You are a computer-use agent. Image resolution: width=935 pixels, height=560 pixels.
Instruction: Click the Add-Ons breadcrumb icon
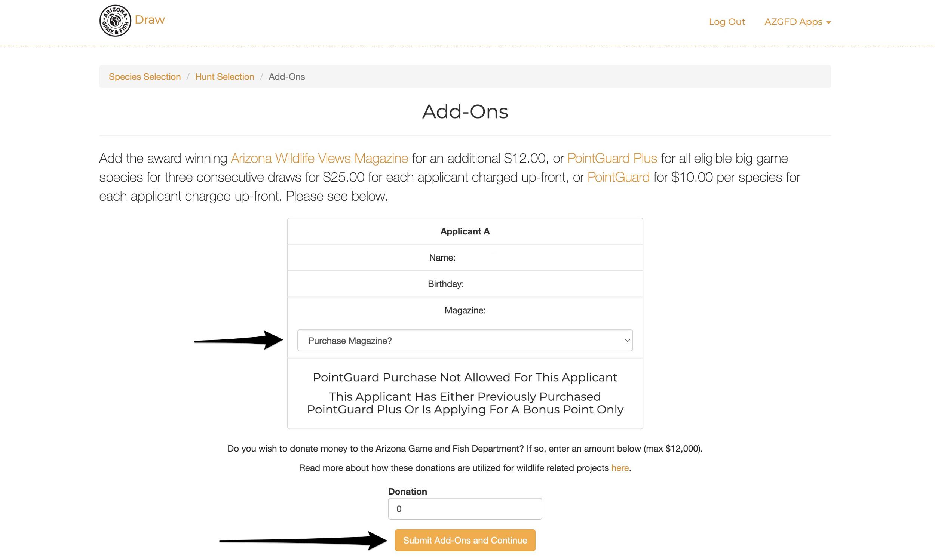pos(286,76)
